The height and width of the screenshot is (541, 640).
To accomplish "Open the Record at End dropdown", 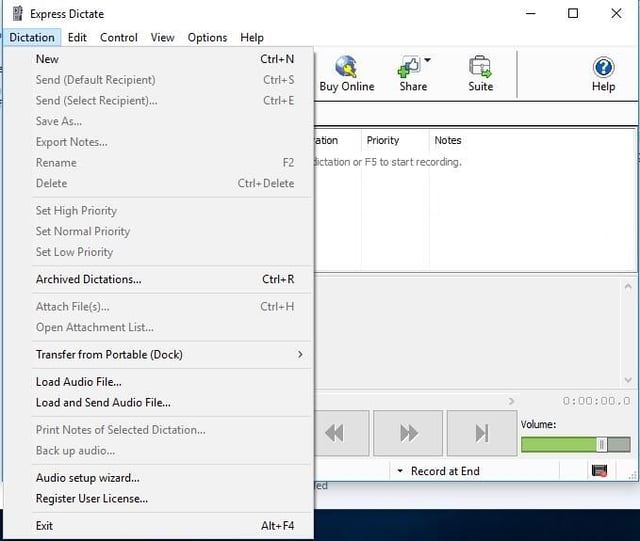I will [x=439, y=471].
